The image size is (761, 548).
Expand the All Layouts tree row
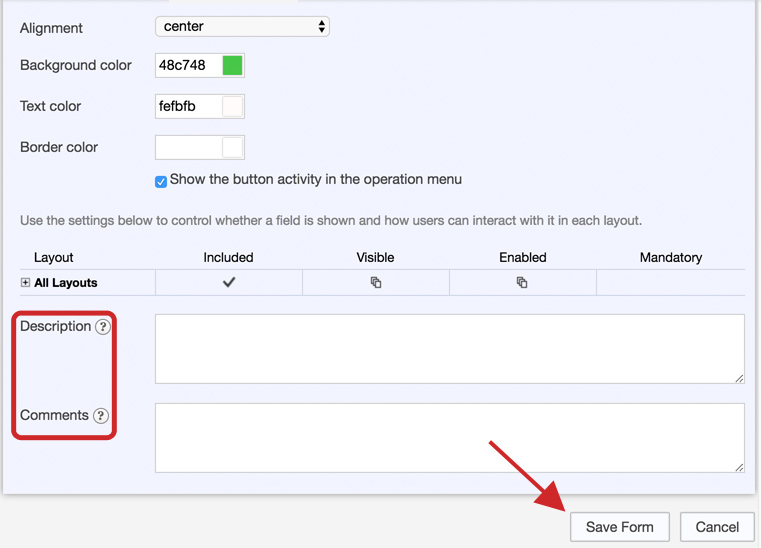pyautogui.click(x=26, y=283)
